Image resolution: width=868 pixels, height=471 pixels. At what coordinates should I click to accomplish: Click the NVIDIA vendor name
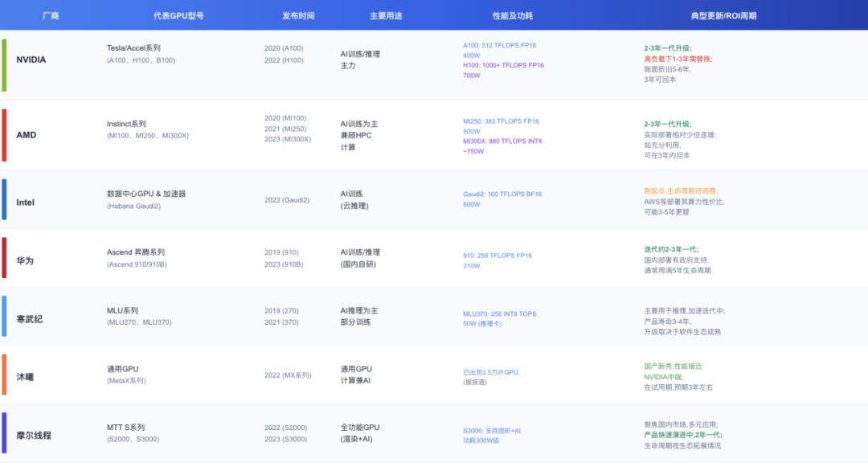tap(31, 59)
